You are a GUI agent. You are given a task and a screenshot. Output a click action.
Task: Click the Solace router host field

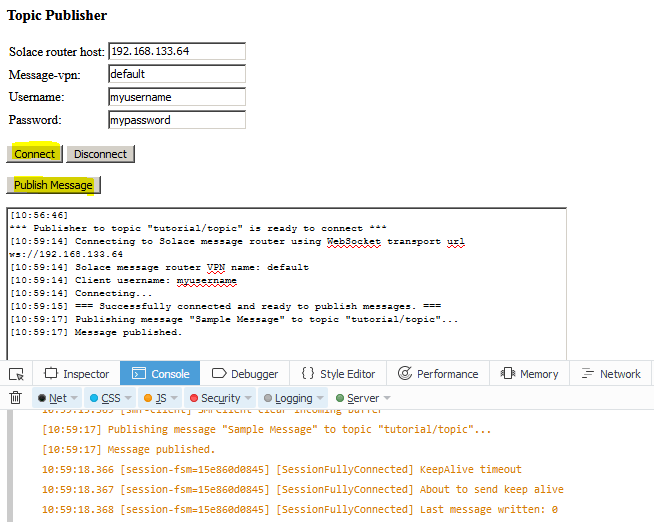point(176,51)
